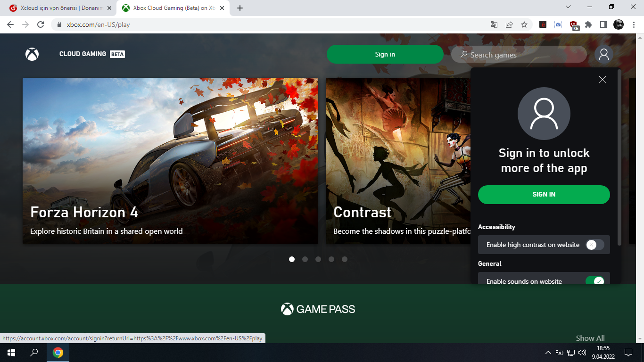The width and height of the screenshot is (644, 362).
Task: Click the Chrome icon in the taskbar
Action: [58, 353]
